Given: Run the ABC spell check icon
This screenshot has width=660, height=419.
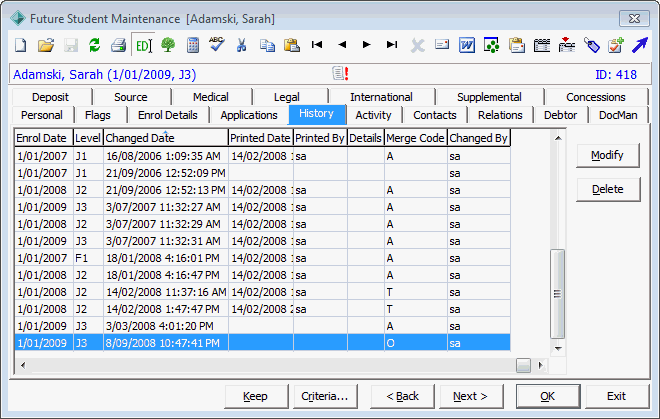Looking at the screenshot, I should pyautogui.click(x=217, y=44).
